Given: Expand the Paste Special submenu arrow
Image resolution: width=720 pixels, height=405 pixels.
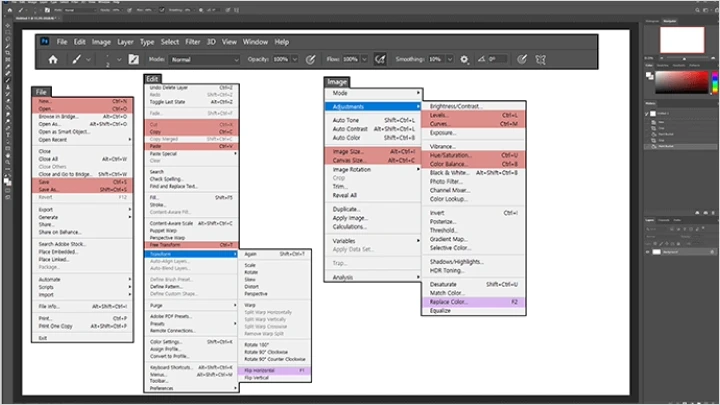Looking at the screenshot, I should point(235,153).
